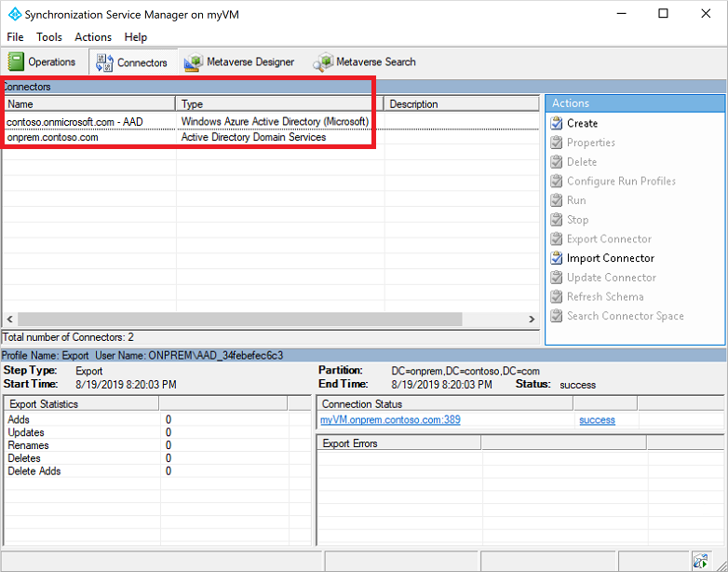Click the Metaverse Search magnifier icon
The height and width of the screenshot is (572, 728).
click(x=323, y=62)
